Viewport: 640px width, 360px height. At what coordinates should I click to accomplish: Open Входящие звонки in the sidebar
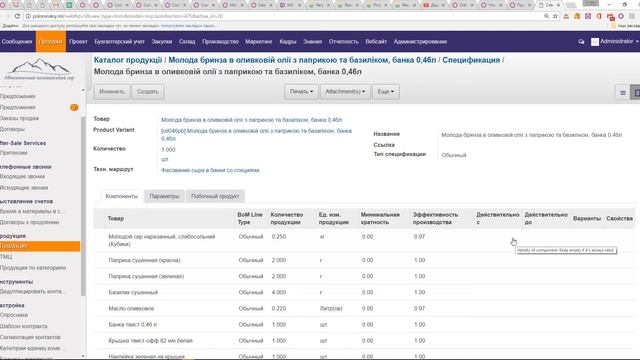coord(22,176)
